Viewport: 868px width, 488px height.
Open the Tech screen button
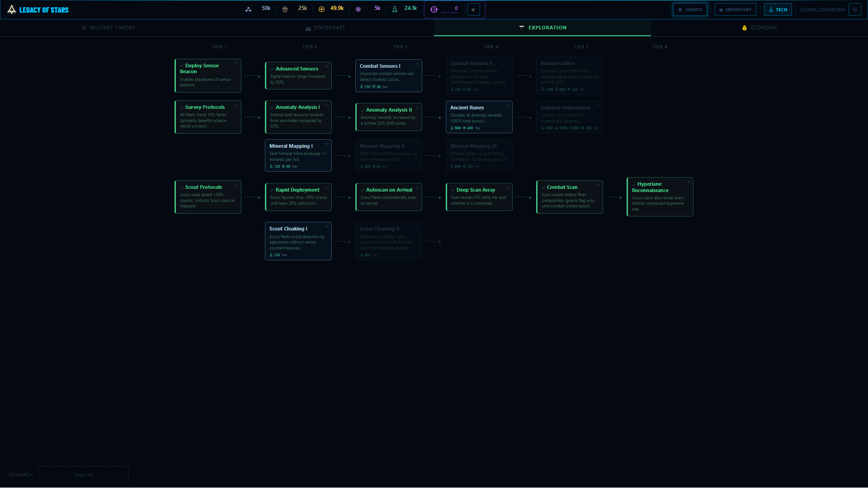(x=778, y=9)
